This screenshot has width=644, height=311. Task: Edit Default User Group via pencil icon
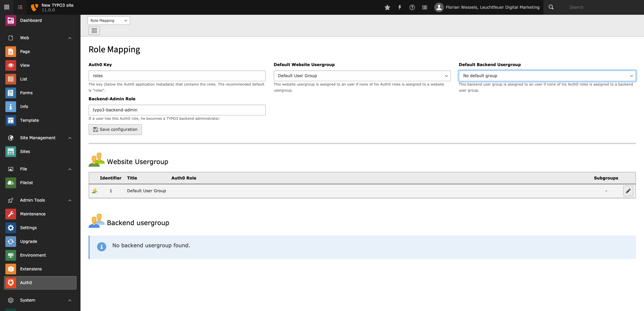coord(628,191)
